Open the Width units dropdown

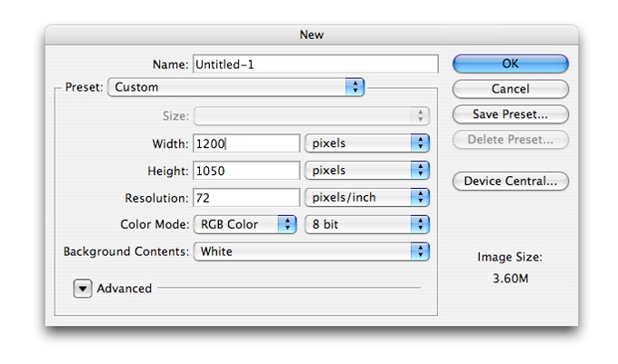366,143
